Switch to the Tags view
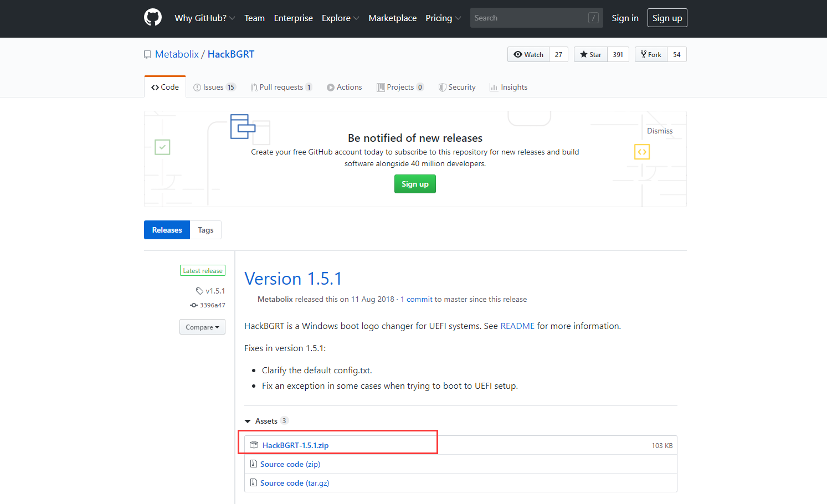Screen dimensions: 827x504 [x=206, y=230]
